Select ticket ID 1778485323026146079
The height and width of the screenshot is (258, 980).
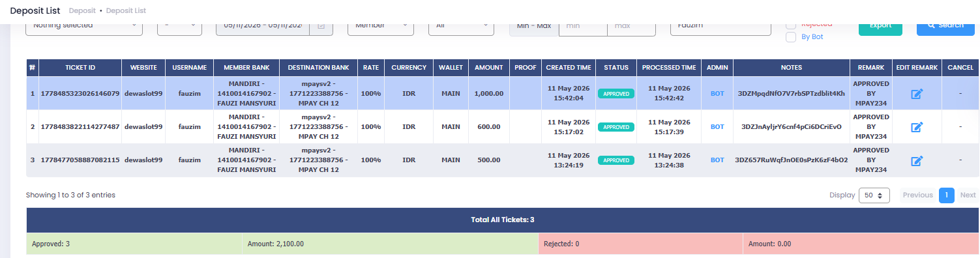[x=80, y=94]
